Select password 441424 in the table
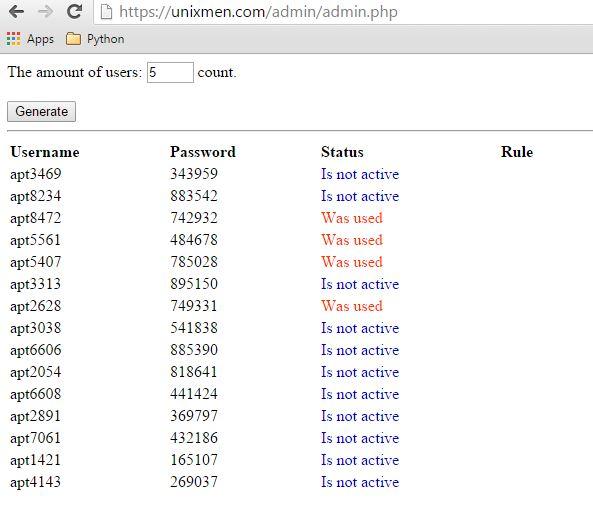 coord(194,394)
